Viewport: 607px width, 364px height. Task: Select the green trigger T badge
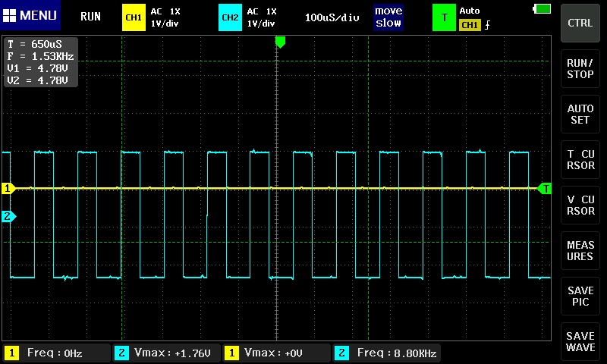[442, 17]
